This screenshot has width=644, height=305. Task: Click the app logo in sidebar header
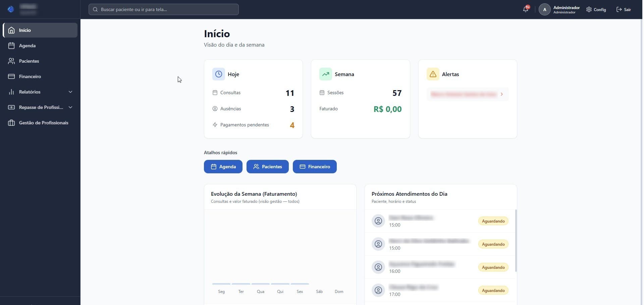tap(11, 9)
